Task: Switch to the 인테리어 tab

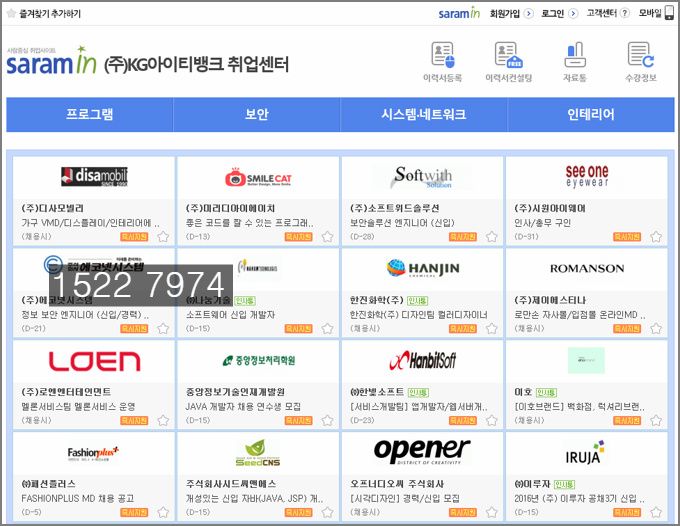Action: 591,114
